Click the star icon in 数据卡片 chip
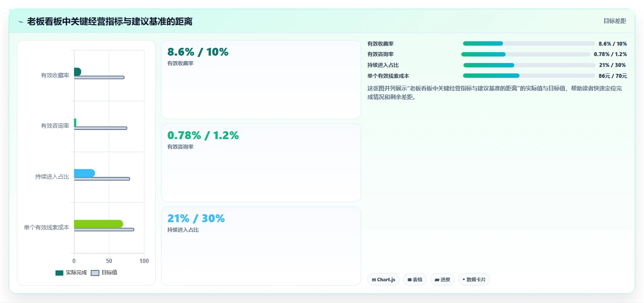Viewport: 644px width, 303px height. [x=464, y=280]
